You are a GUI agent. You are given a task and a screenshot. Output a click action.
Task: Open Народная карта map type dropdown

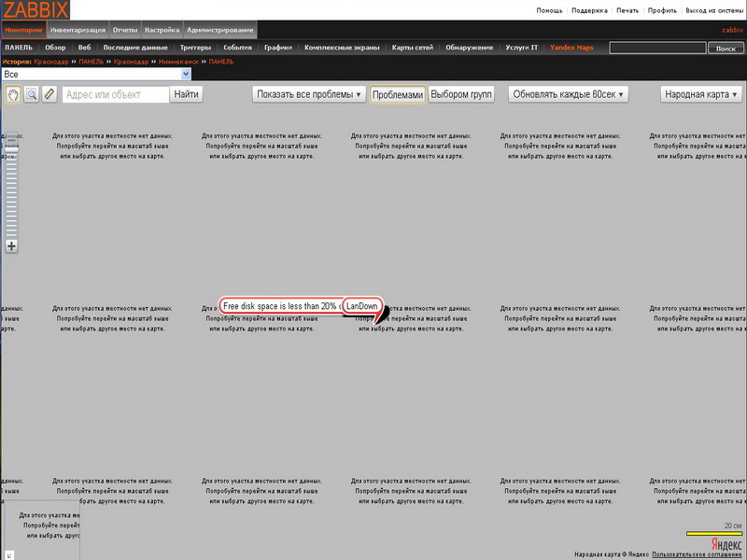(701, 94)
